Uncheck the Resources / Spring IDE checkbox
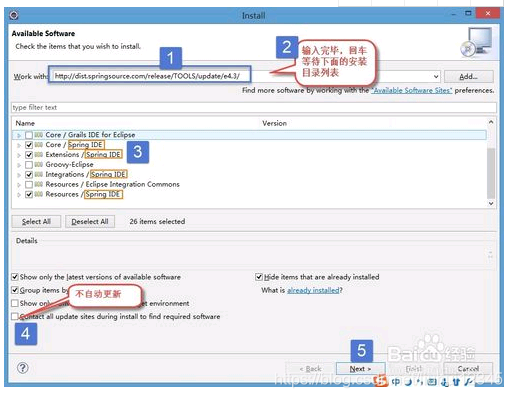Image resolution: width=513 pixels, height=398 pixels. (x=29, y=195)
